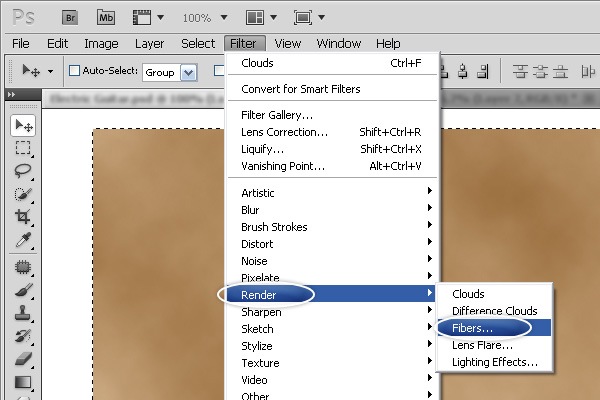Click the Photoshop Ps logo
The image size is (600, 400).
click(x=24, y=18)
